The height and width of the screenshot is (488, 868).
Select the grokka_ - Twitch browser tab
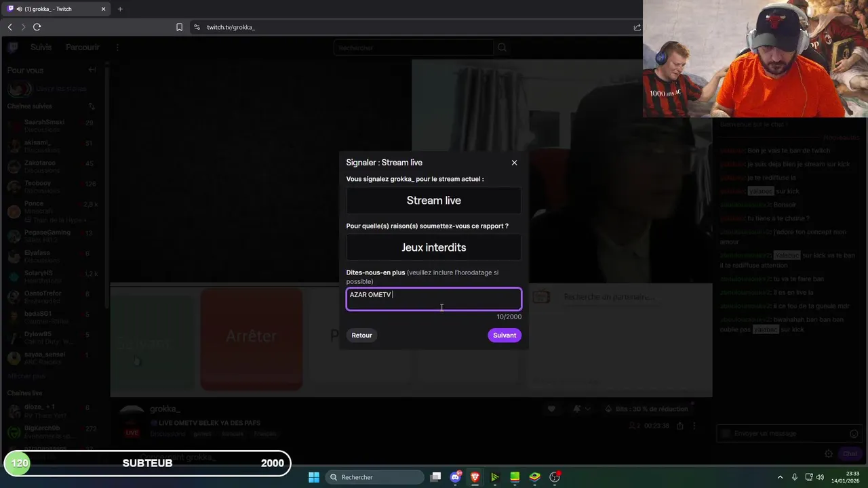click(x=57, y=9)
